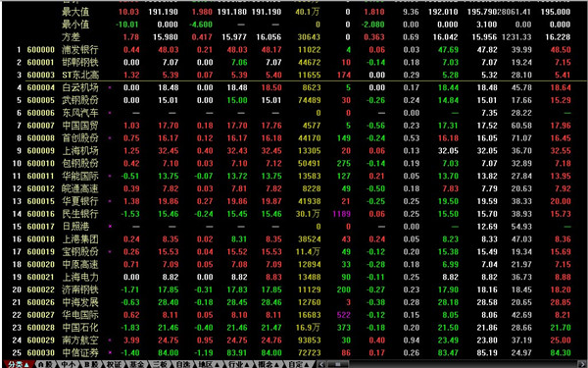Click the 方差 statistics row label
Viewport: 588px width, 368px height.
pyautogui.click(x=71, y=37)
